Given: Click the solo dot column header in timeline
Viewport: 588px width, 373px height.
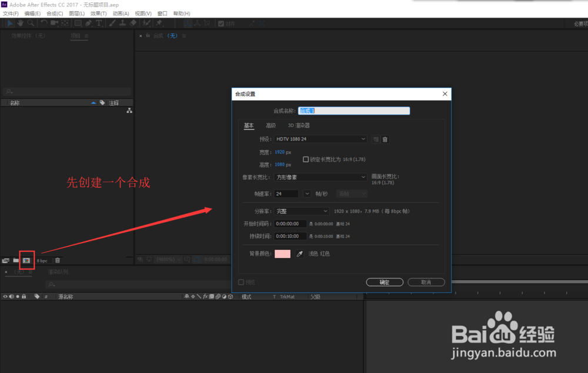Looking at the screenshot, I should tap(18, 296).
